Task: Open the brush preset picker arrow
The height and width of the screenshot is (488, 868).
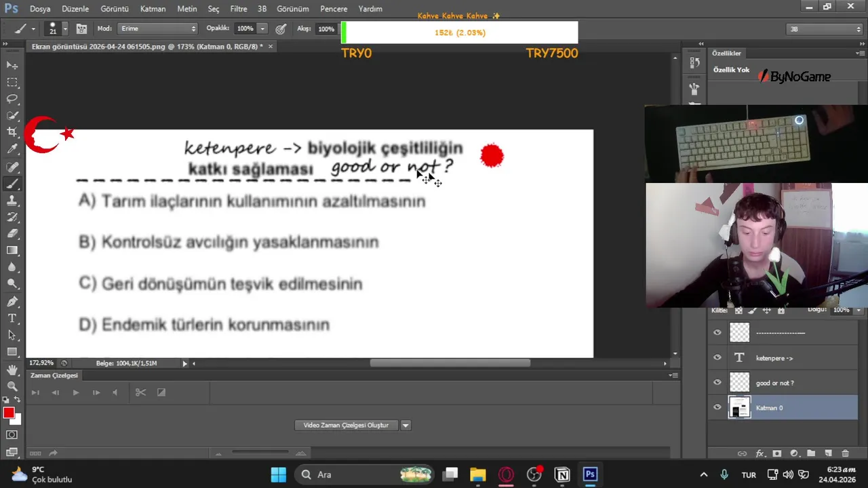Action: coord(65,29)
